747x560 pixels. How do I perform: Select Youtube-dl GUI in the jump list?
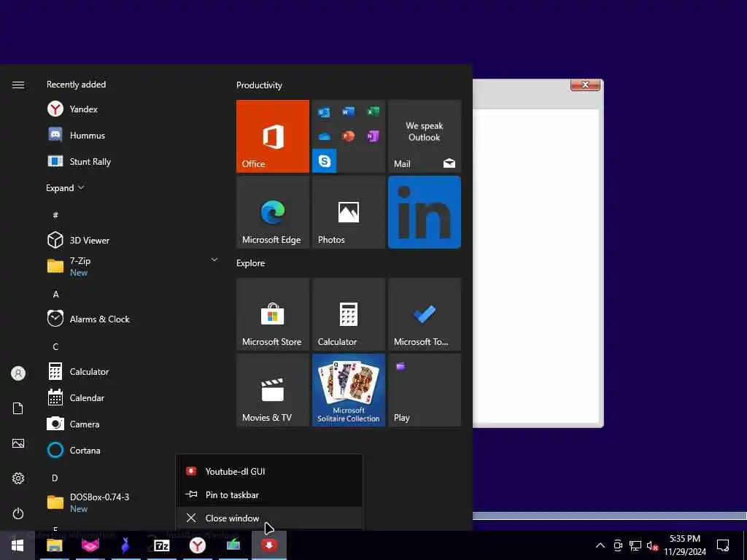pyautogui.click(x=269, y=472)
